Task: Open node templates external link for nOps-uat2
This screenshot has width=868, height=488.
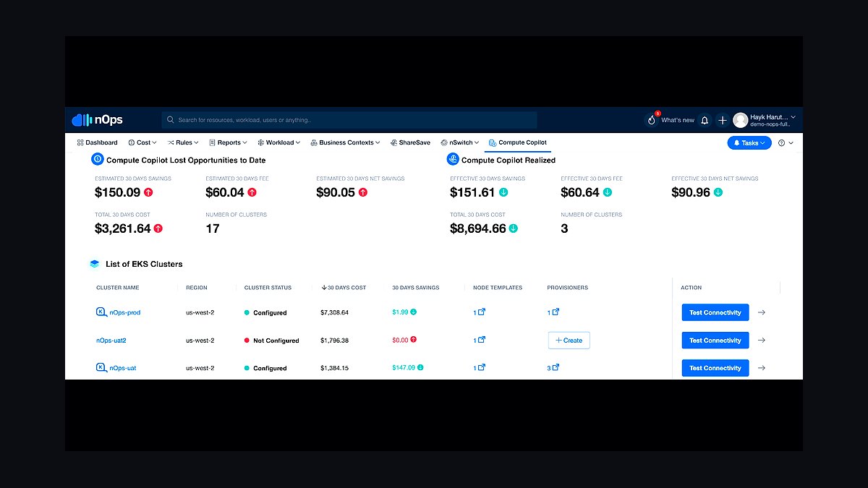Action: [x=482, y=340]
